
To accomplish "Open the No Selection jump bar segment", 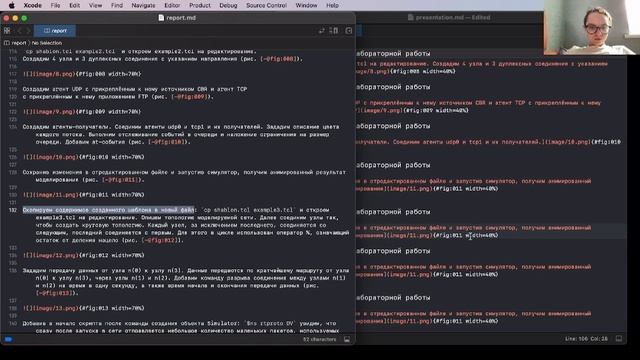I will coord(47,43).
